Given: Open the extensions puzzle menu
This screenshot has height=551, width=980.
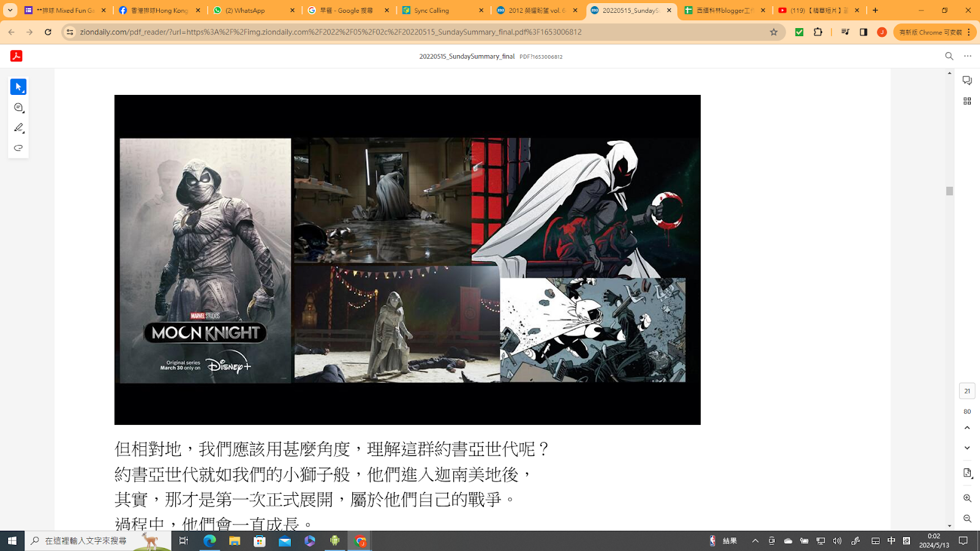Looking at the screenshot, I should pos(818,32).
